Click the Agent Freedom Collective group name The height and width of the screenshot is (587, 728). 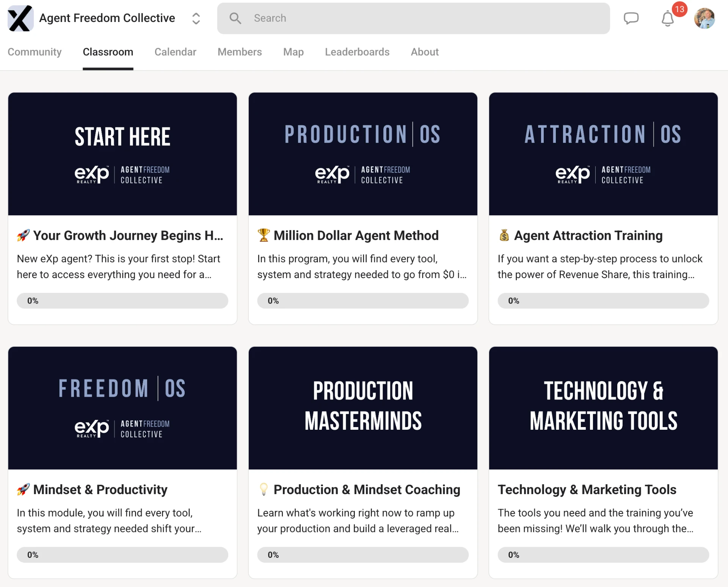point(107,18)
